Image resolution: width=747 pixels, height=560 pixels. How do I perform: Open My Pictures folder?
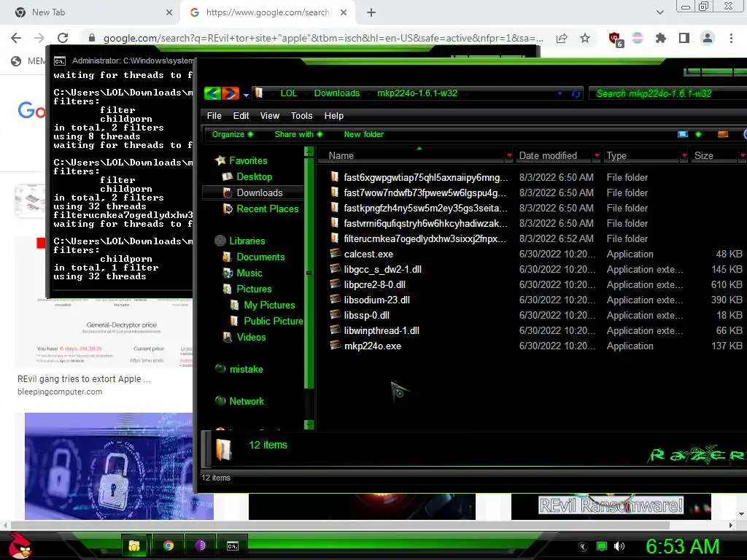click(x=269, y=306)
